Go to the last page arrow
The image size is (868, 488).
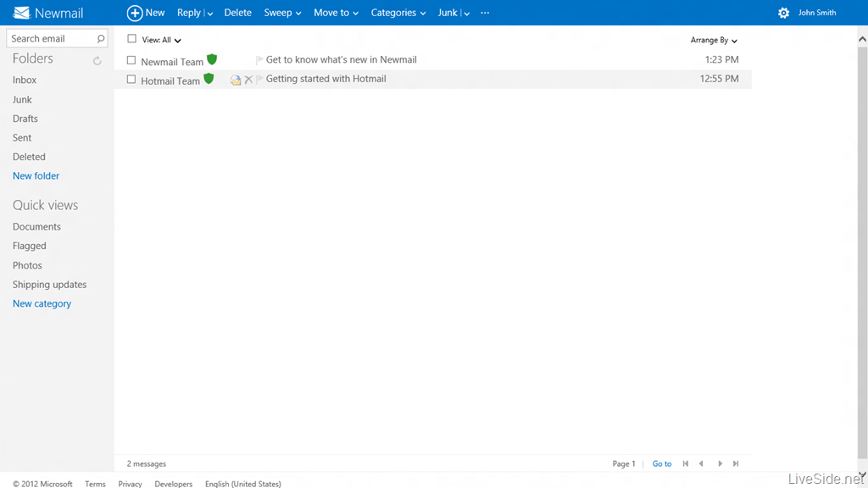(736, 463)
